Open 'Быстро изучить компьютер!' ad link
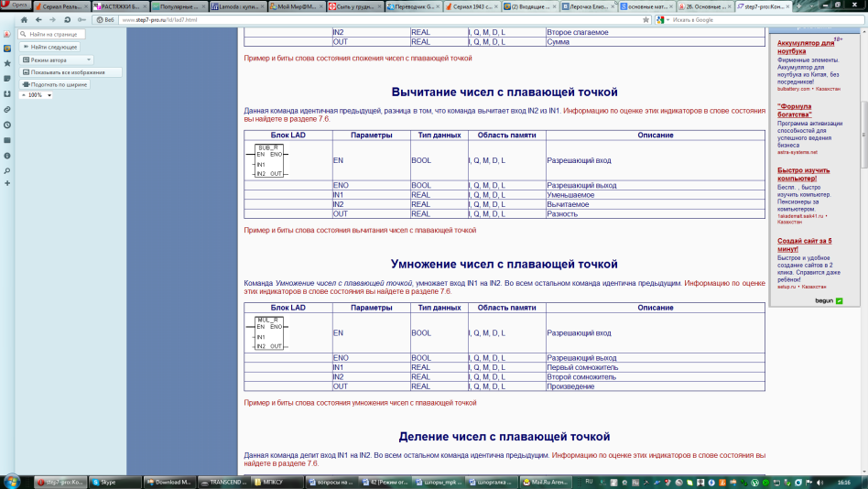The width and height of the screenshot is (868, 489). (x=803, y=174)
